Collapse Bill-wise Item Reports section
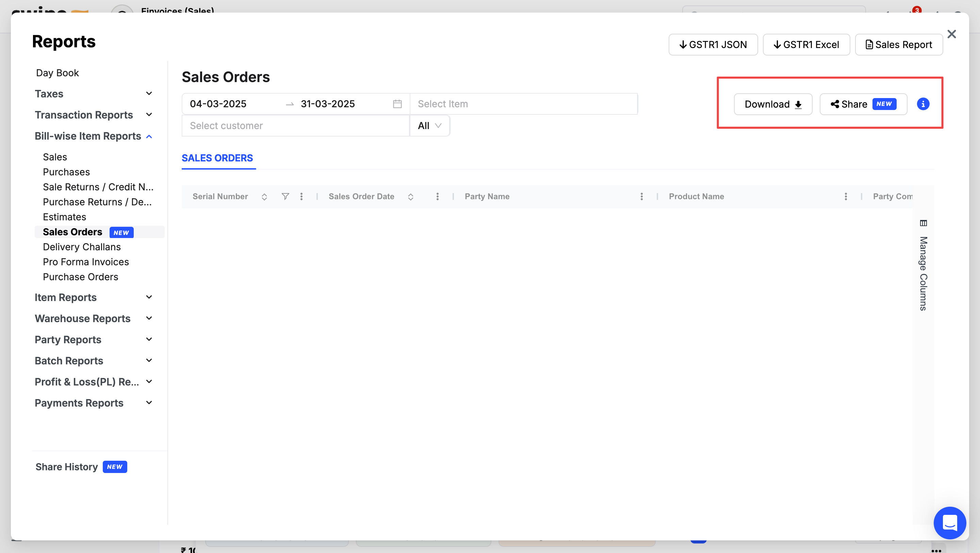 click(94, 136)
